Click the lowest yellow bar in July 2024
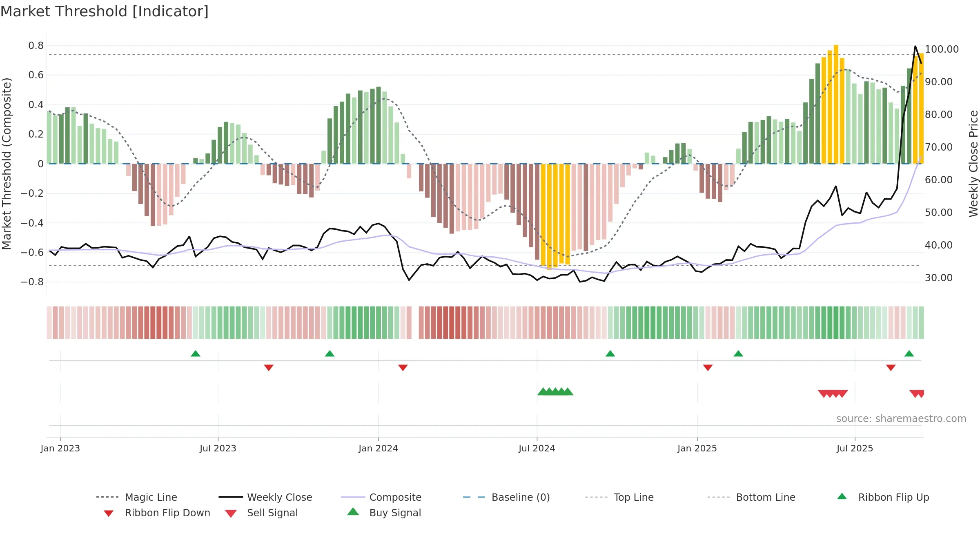 [x=549, y=217]
